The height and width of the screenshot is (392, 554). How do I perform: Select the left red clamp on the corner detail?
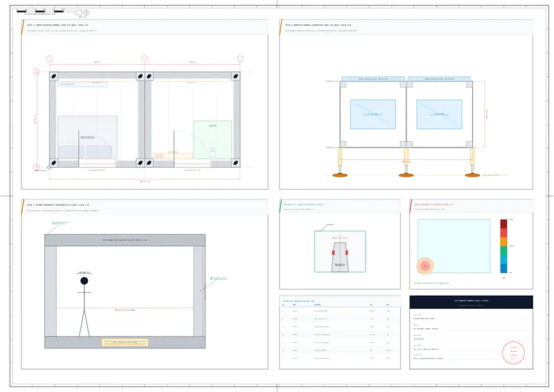tap(333, 252)
